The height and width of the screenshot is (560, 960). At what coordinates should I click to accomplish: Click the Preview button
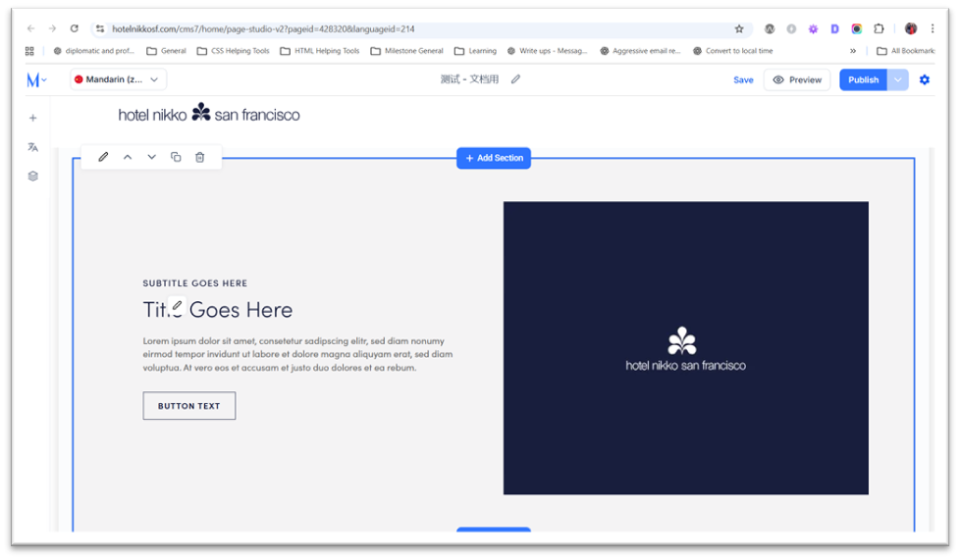click(797, 79)
